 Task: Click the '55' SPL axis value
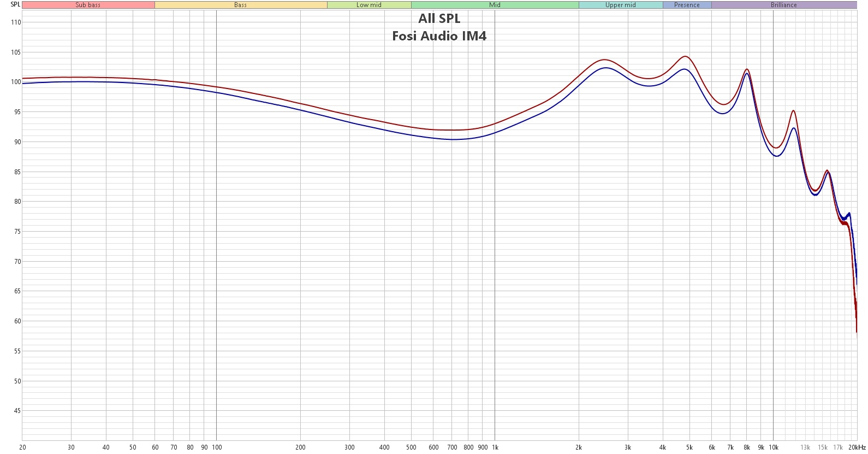(x=17, y=351)
